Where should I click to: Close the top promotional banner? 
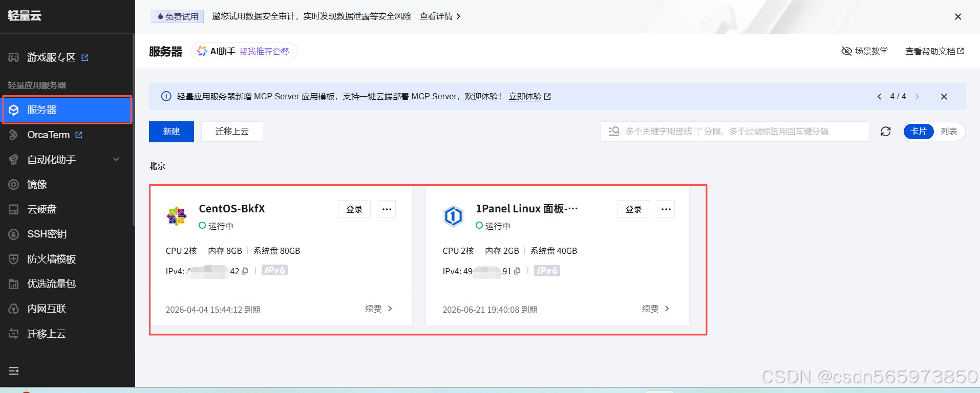[x=958, y=16]
